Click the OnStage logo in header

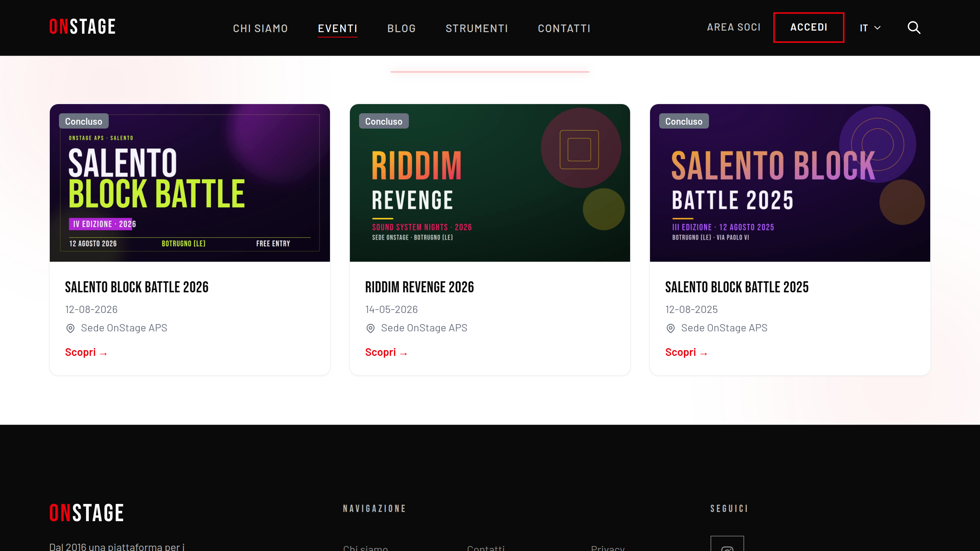pos(82,27)
